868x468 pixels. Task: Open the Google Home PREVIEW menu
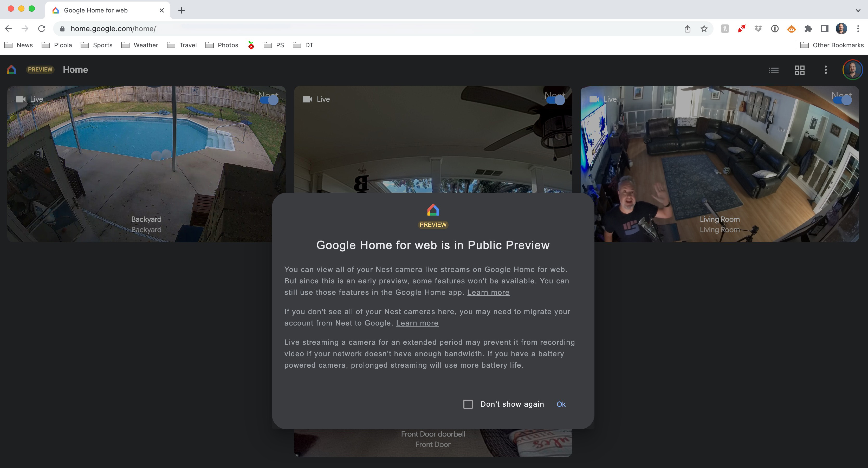(40, 69)
